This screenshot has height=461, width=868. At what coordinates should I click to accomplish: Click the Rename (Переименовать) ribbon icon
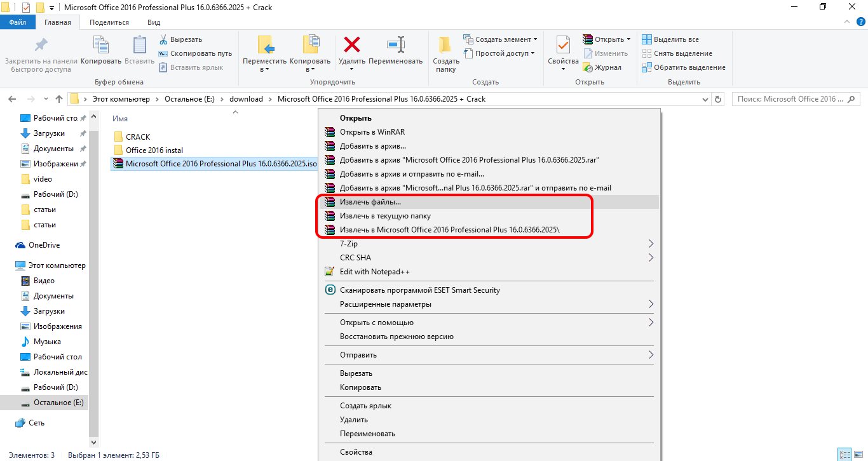(395, 46)
